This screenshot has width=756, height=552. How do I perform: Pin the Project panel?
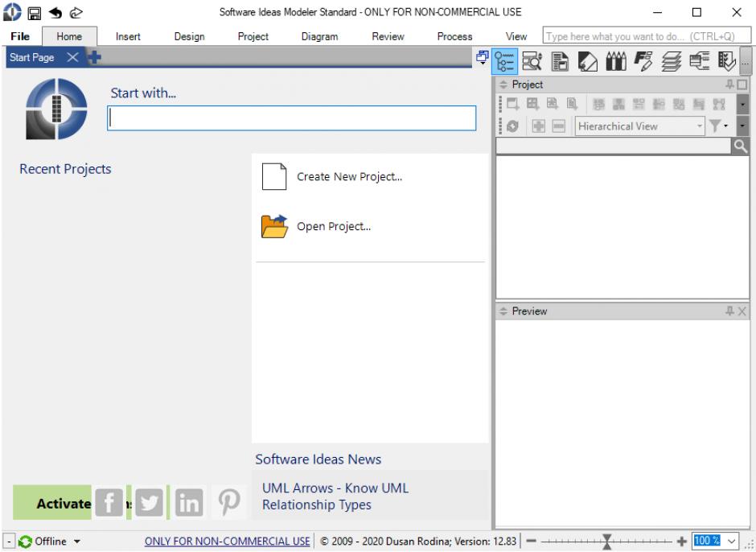coord(730,84)
